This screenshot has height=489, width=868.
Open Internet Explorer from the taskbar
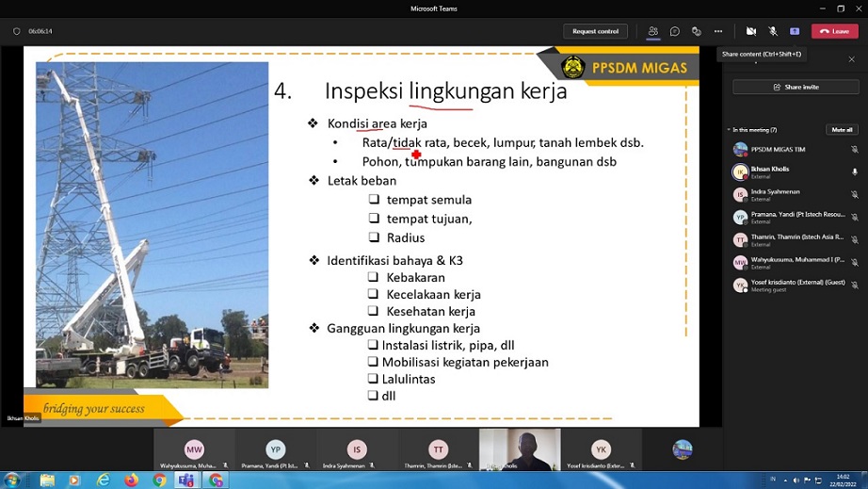[x=103, y=481]
